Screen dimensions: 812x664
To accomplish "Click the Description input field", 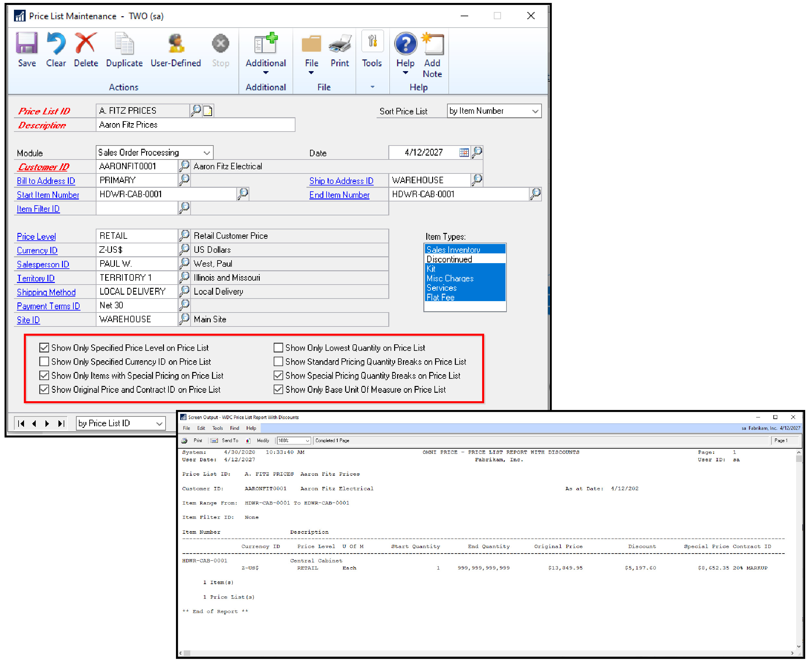I will click(x=195, y=124).
